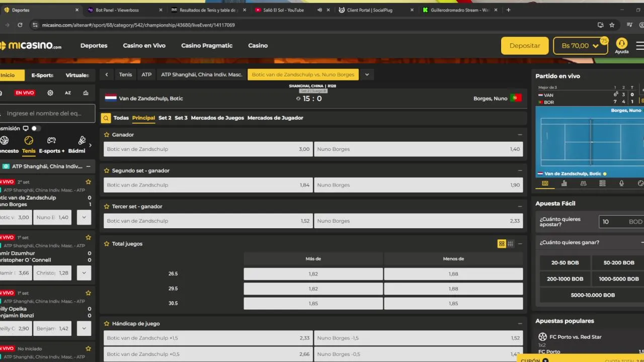Select the E-sports + controller icon
644x362 pixels.
[51, 141]
